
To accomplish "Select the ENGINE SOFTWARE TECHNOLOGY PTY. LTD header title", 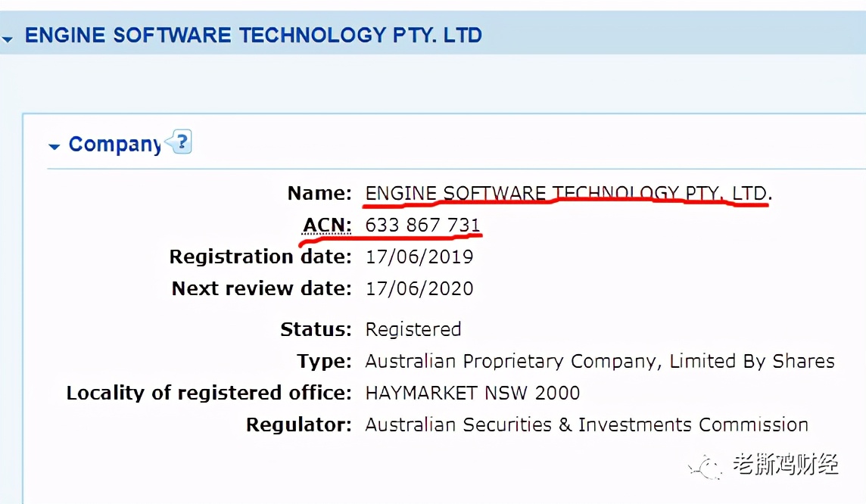I will pos(254,36).
